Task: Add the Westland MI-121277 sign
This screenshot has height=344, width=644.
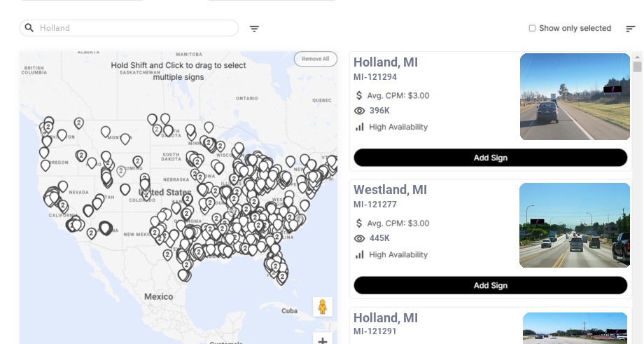Action: (490, 285)
